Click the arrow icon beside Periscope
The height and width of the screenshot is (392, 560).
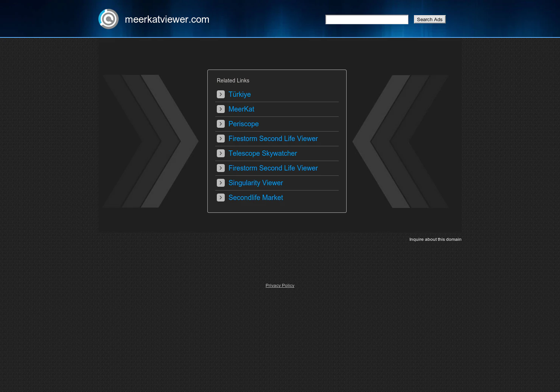pyautogui.click(x=221, y=124)
